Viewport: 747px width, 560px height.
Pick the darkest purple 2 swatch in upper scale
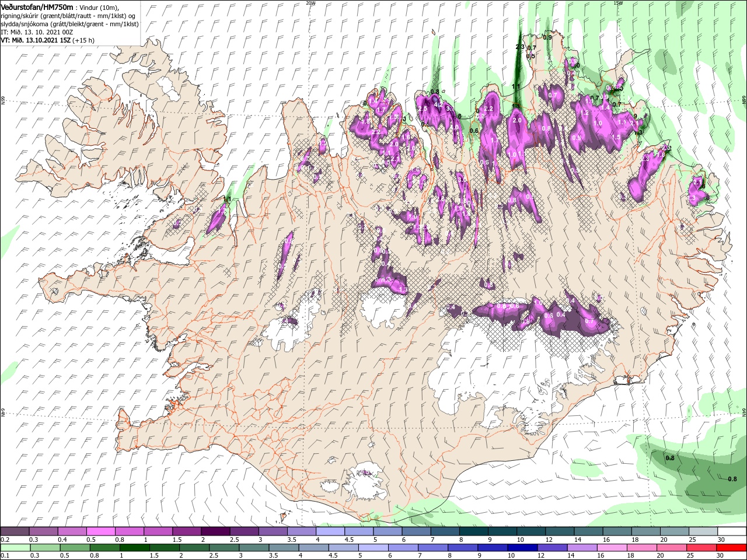[215, 531]
